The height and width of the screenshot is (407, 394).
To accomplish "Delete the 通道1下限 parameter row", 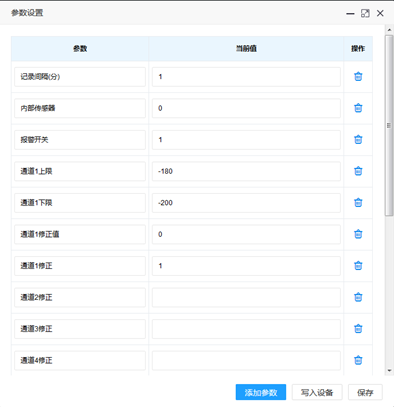I will click(358, 203).
